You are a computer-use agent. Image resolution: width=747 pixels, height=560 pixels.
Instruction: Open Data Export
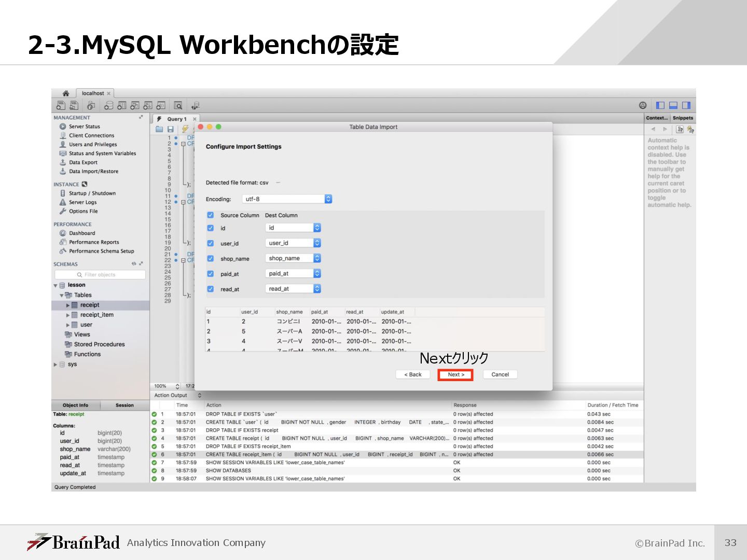tap(84, 162)
